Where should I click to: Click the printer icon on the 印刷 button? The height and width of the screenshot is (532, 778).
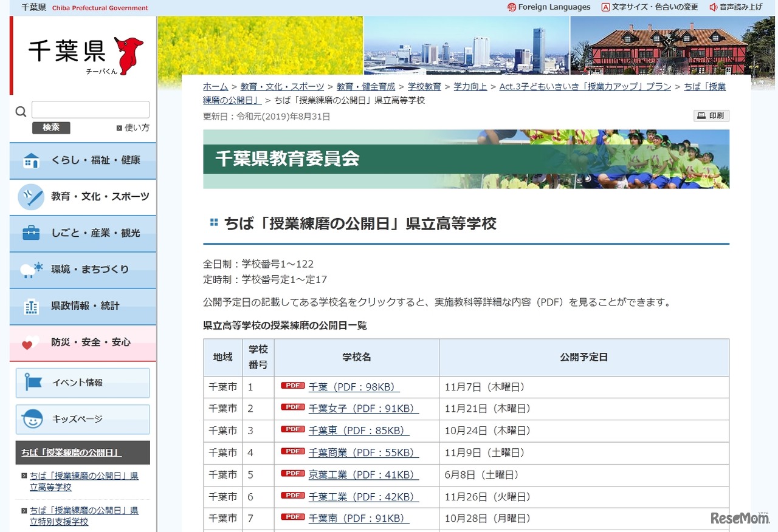pos(702,115)
